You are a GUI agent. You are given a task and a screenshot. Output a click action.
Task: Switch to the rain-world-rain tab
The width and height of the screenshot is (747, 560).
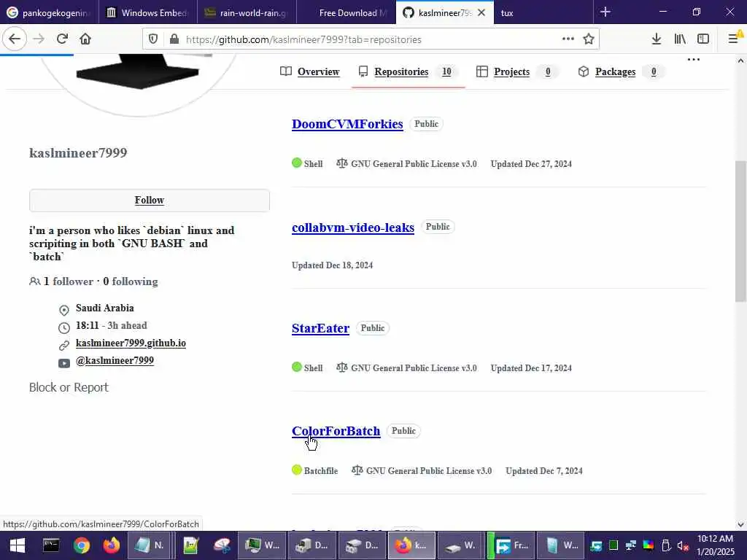point(247,13)
